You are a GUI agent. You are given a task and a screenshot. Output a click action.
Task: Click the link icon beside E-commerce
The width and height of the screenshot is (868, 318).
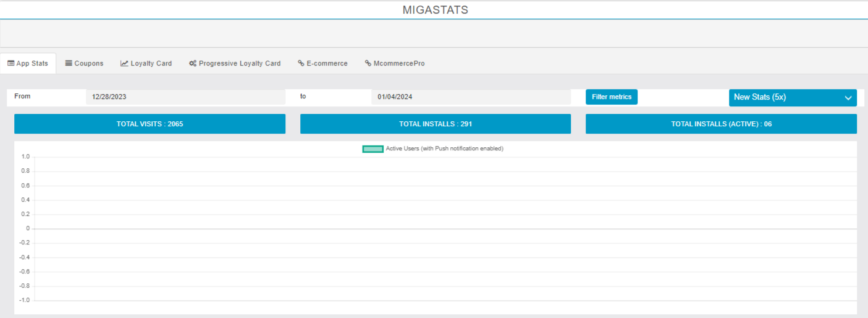301,64
